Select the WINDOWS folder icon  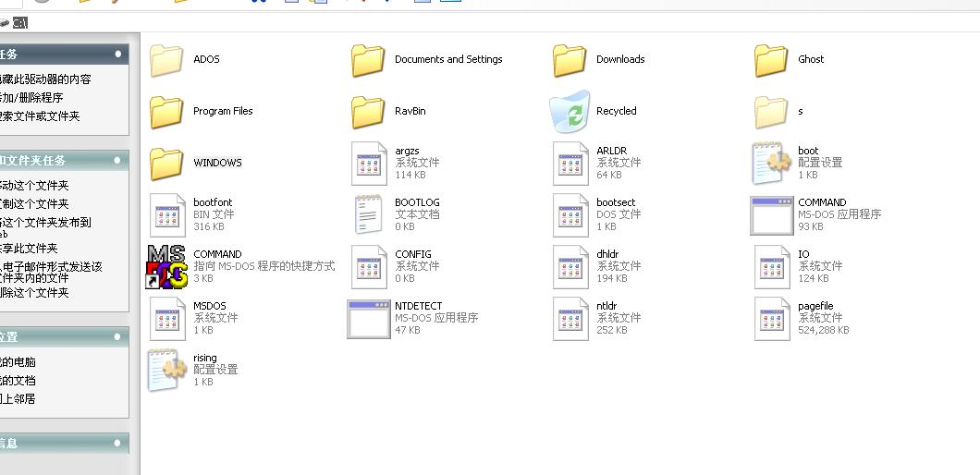point(166,164)
